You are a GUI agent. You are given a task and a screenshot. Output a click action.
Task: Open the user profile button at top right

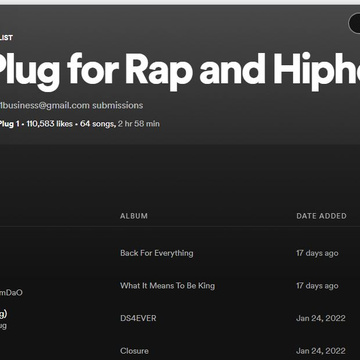pyautogui.click(x=354, y=23)
